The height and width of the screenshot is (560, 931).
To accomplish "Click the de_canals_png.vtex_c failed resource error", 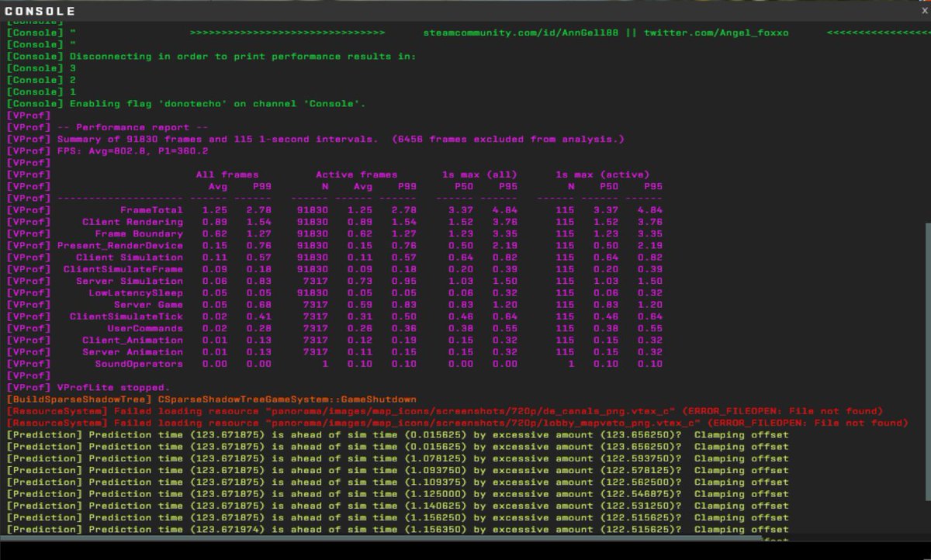I will pos(445,411).
